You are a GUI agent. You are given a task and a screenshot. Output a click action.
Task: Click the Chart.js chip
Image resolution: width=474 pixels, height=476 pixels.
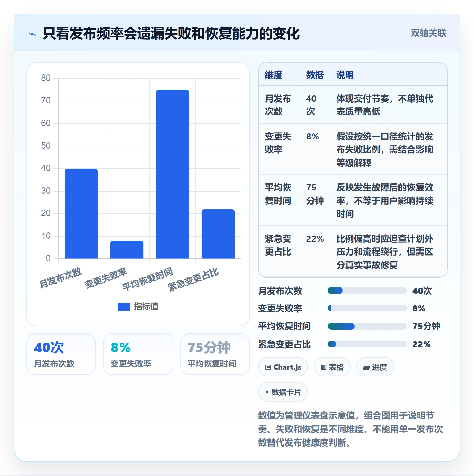point(283,367)
